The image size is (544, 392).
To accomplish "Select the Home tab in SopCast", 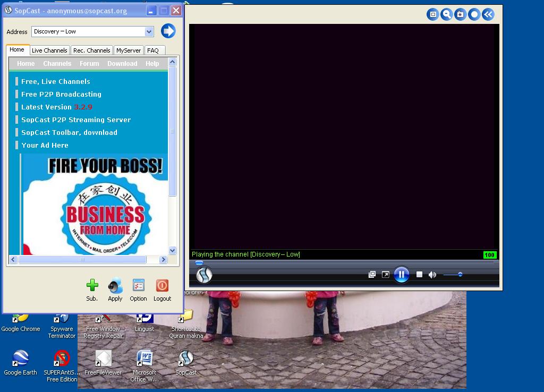I will (x=17, y=49).
